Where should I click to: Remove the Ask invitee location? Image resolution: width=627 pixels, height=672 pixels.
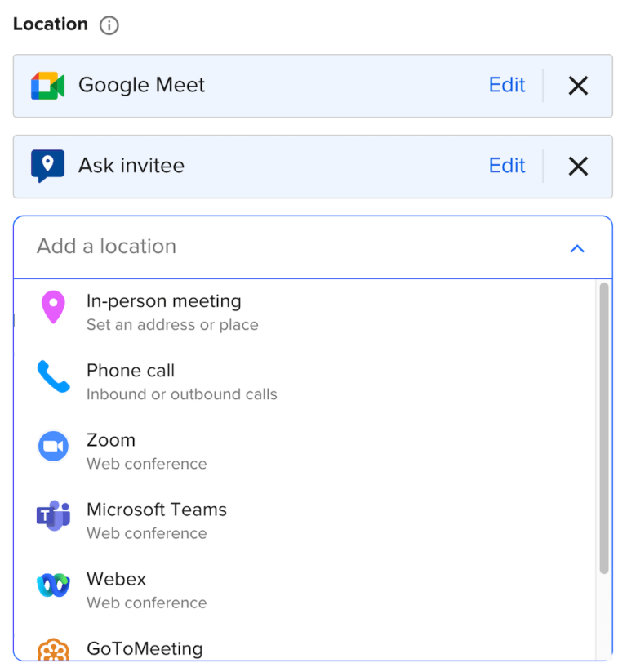coord(578,167)
